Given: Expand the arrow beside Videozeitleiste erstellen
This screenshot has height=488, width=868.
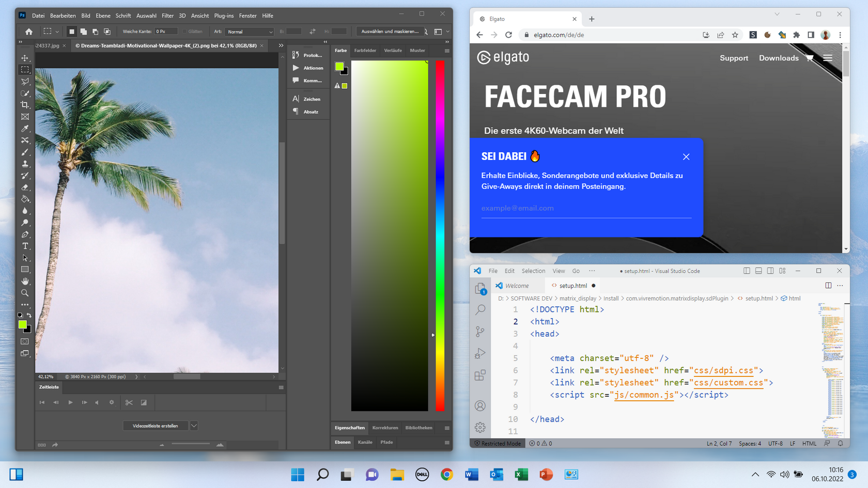Looking at the screenshot, I should [194, 426].
